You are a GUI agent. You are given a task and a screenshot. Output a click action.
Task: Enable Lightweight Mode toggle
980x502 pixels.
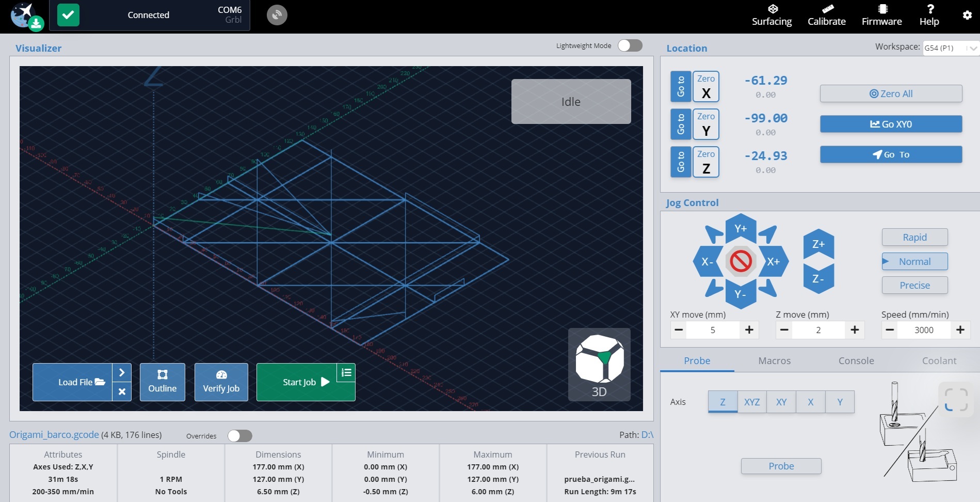(x=630, y=46)
